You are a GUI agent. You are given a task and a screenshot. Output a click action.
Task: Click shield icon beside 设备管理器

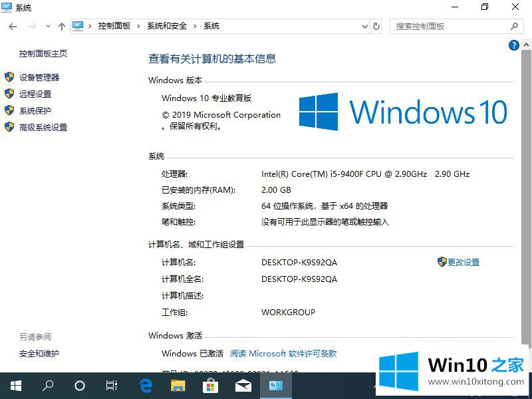point(9,77)
